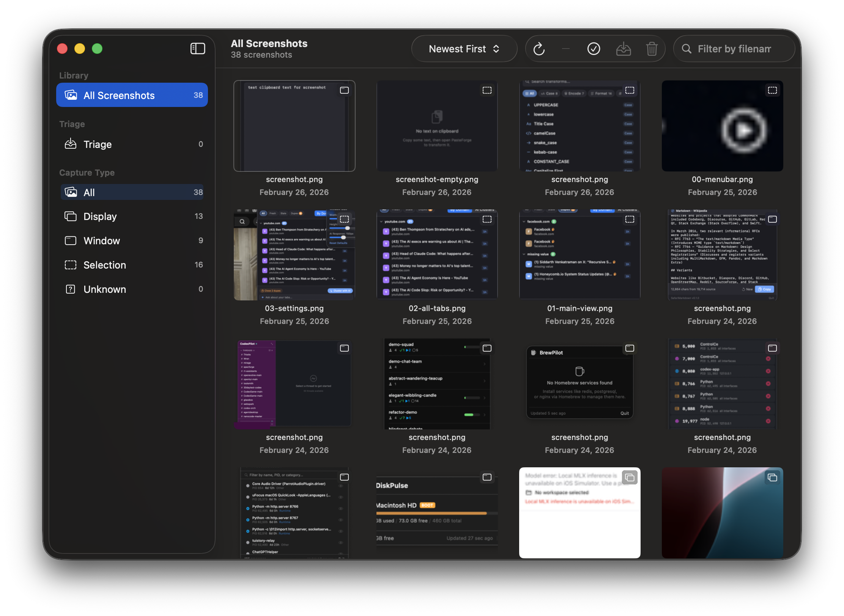Viewport: 844px width, 616px height.
Task: Click the selection badge on screenshot-empty.png thumbnail
Action: [x=487, y=90]
